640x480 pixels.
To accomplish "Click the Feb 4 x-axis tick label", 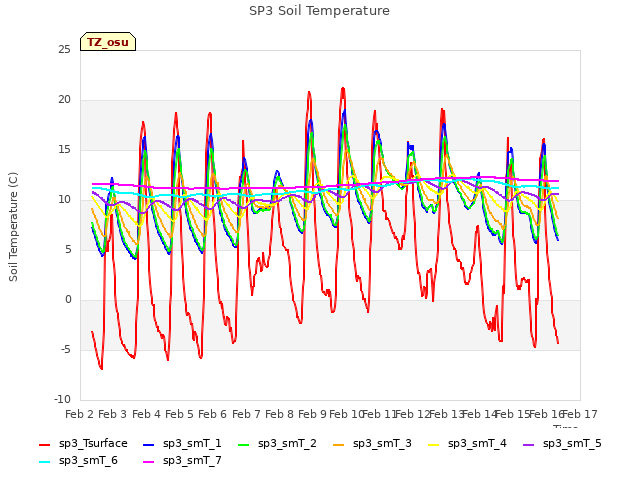I will point(146,414).
